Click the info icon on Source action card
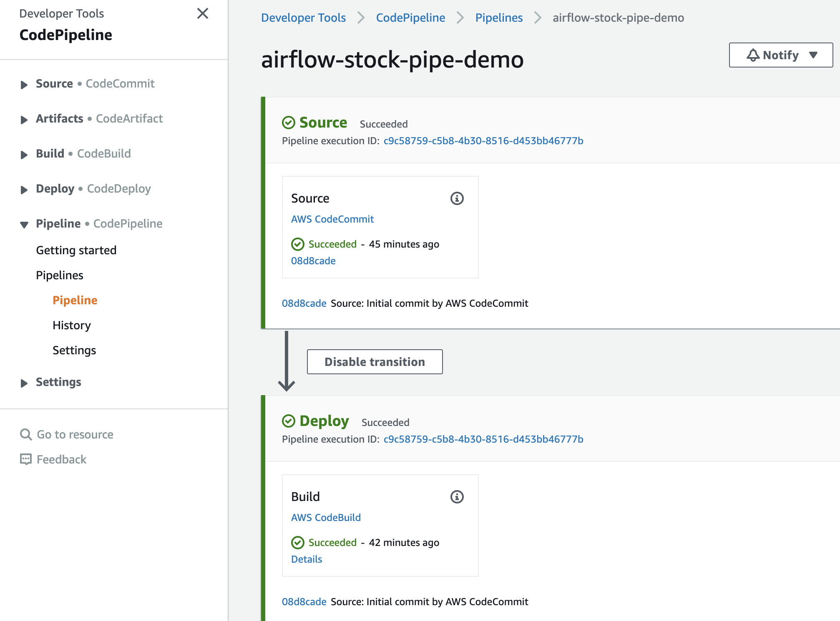The width and height of the screenshot is (840, 621). click(x=457, y=198)
